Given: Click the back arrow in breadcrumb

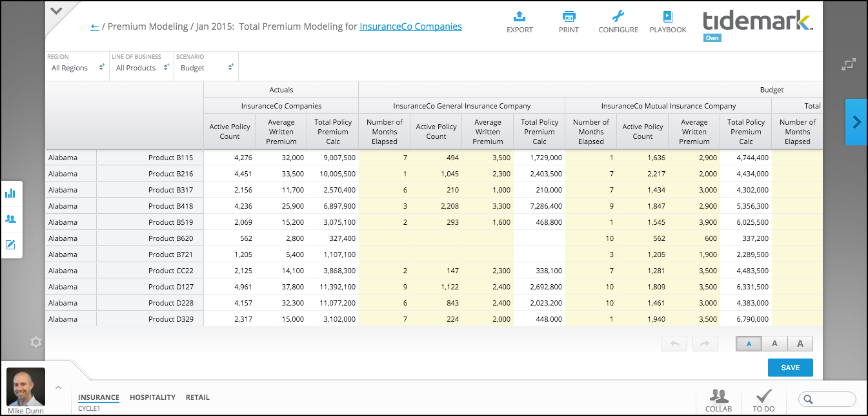Looking at the screenshot, I should (x=95, y=26).
